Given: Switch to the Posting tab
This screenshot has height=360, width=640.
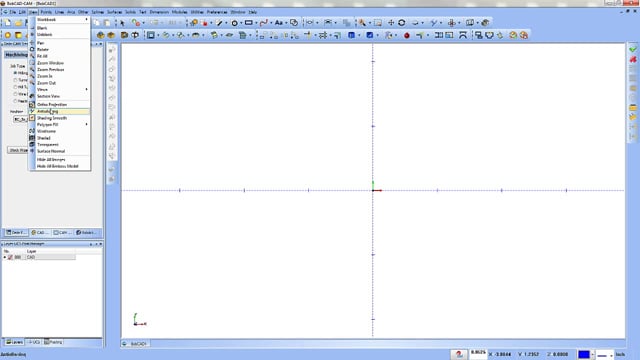Looking at the screenshot, I should [x=53, y=342].
